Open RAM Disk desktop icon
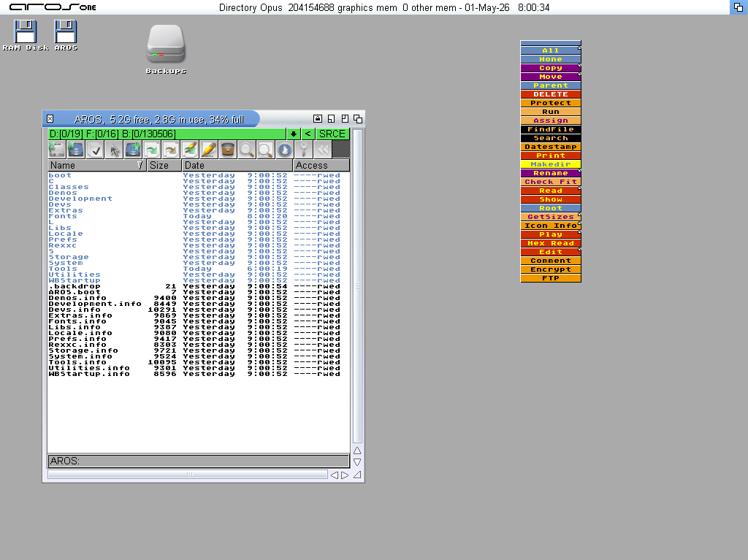 tap(26, 35)
